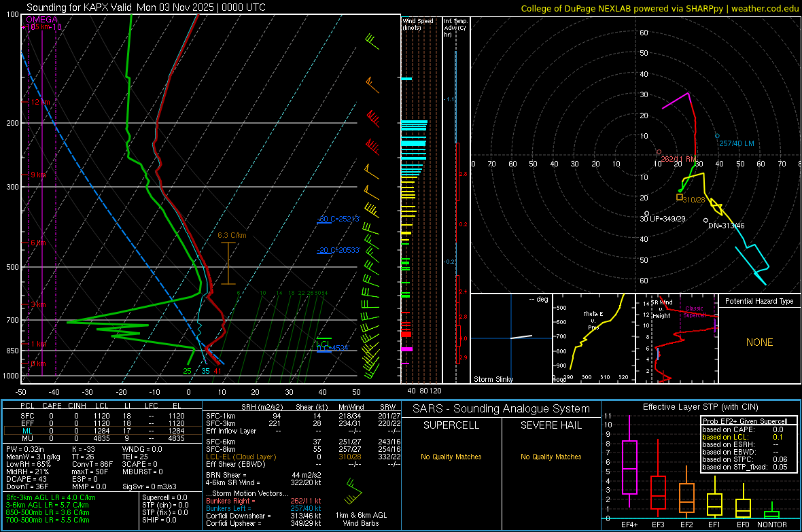Click the DN=313/46 hodograph label
This screenshot has height=532, width=802.
727,226
